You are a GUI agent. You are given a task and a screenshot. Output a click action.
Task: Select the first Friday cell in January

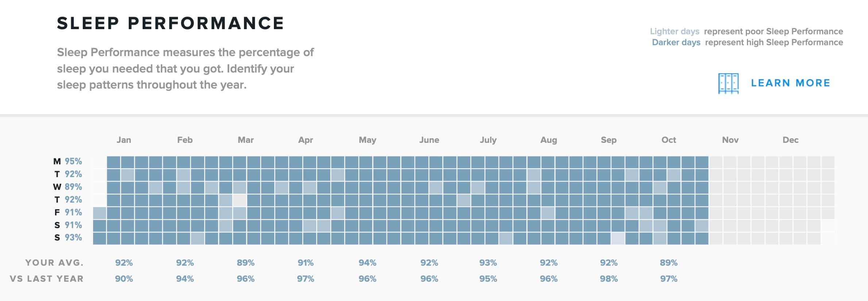coord(98,212)
